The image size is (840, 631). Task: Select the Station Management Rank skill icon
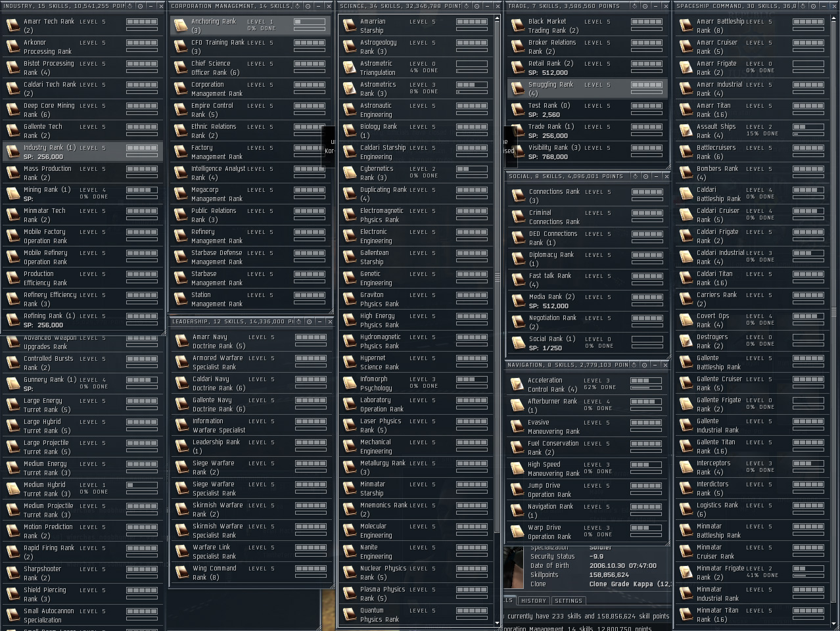(181, 299)
